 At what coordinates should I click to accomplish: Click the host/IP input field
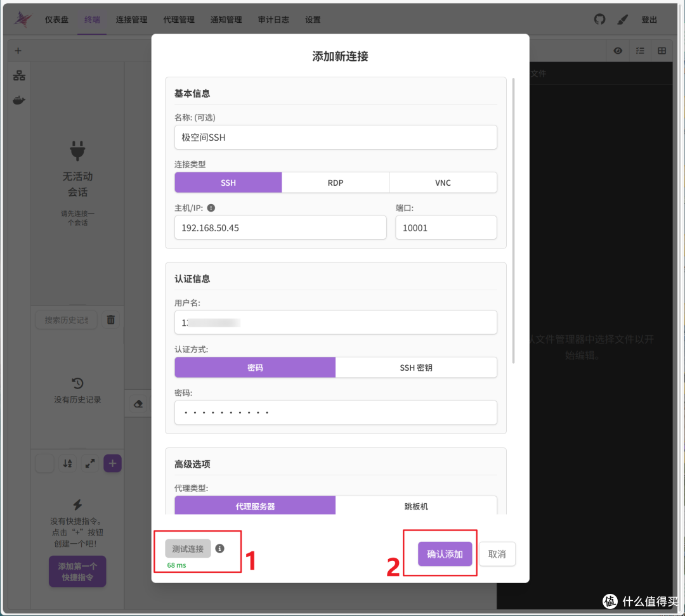280,228
